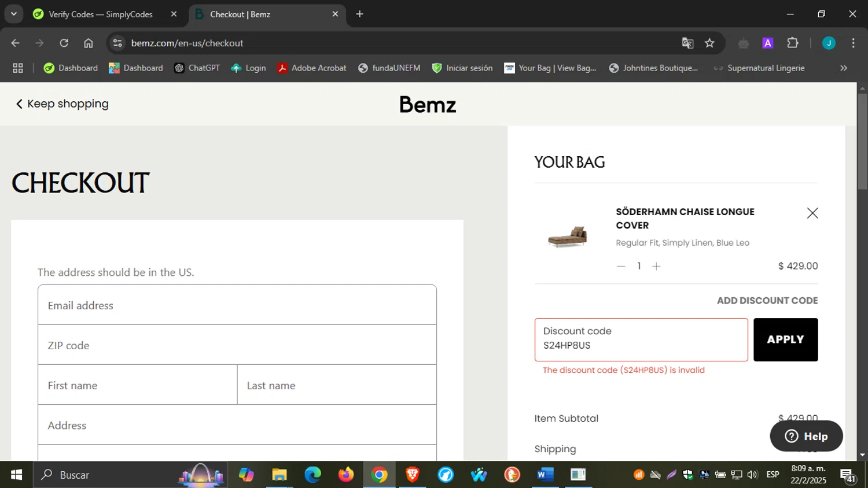Open the purple A extension
Viewport: 868px width, 488px height.
pyautogui.click(x=768, y=43)
